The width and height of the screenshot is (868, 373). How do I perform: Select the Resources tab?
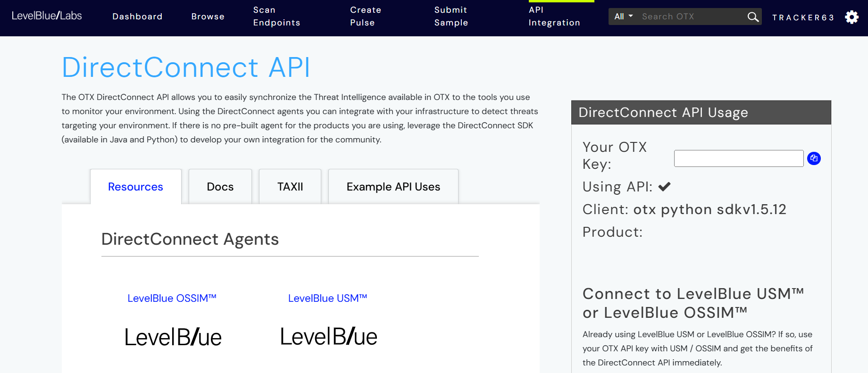click(x=135, y=187)
